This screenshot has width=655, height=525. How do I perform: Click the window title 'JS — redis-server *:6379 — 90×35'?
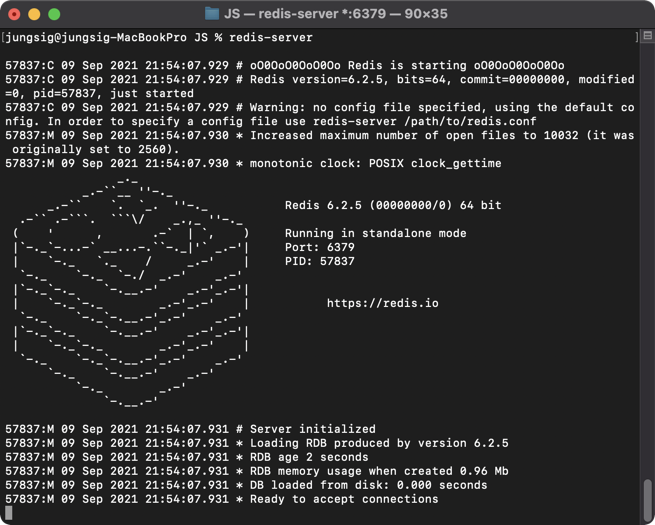click(336, 14)
